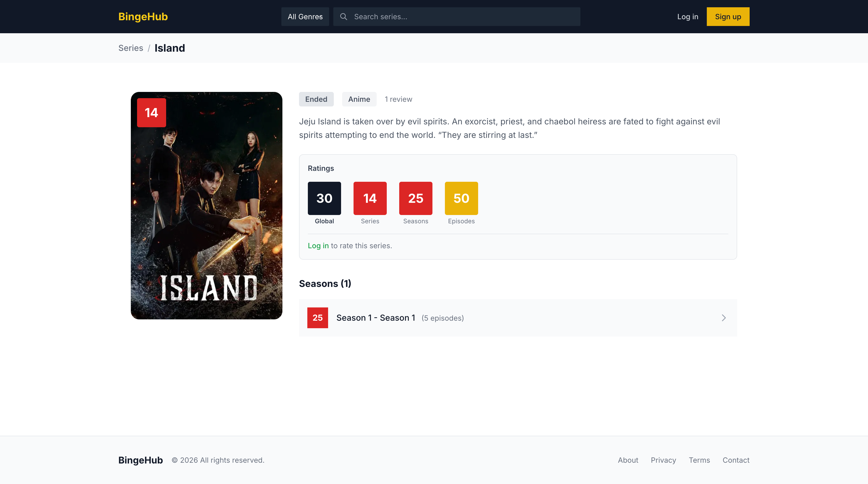Image resolution: width=868 pixels, height=484 pixels.
Task: Toggle the 1 review indicator
Action: pos(398,99)
